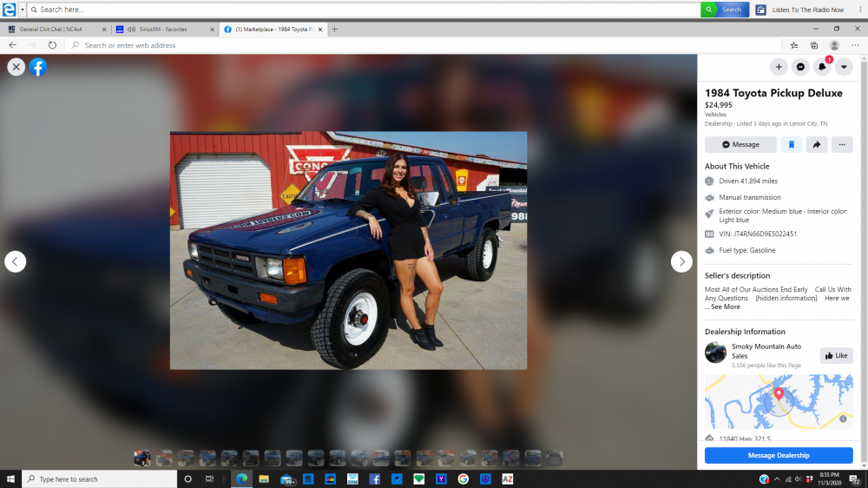Open the dealership location map
Image resolution: width=868 pixels, height=488 pixels.
tap(779, 401)
